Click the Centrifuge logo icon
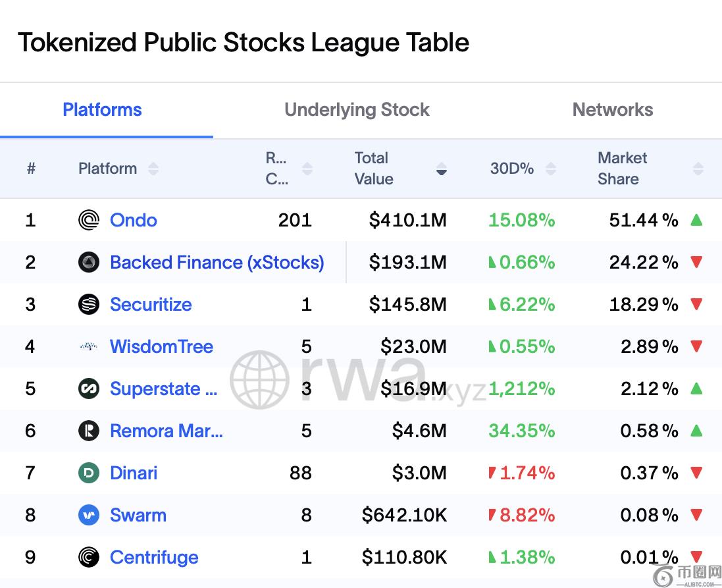The height and width of the screenshot is (588, 722). pos(89,557)
